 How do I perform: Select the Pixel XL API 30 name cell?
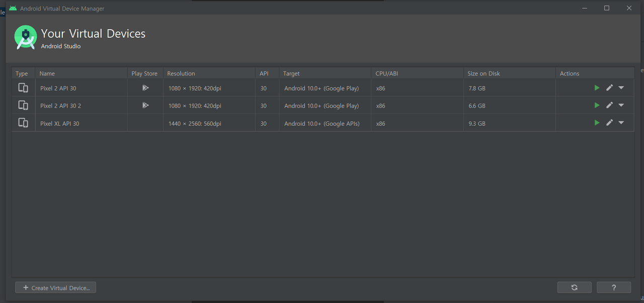point(82,123)
